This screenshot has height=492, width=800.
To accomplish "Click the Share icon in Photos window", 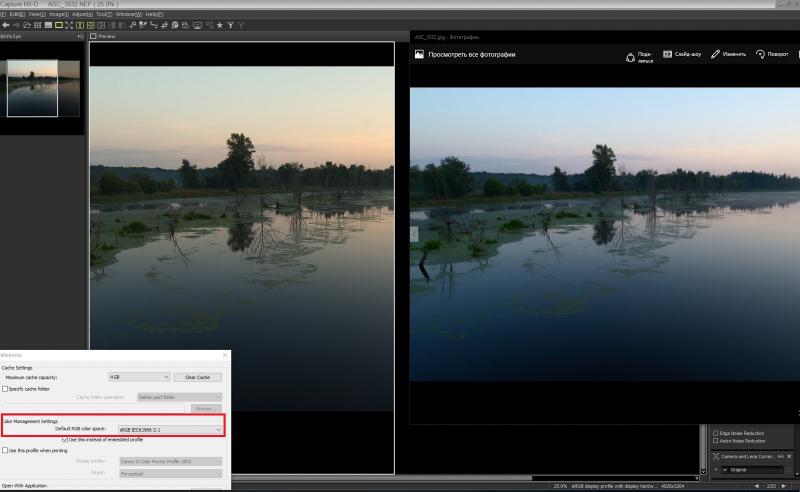I will pos(631,58).
